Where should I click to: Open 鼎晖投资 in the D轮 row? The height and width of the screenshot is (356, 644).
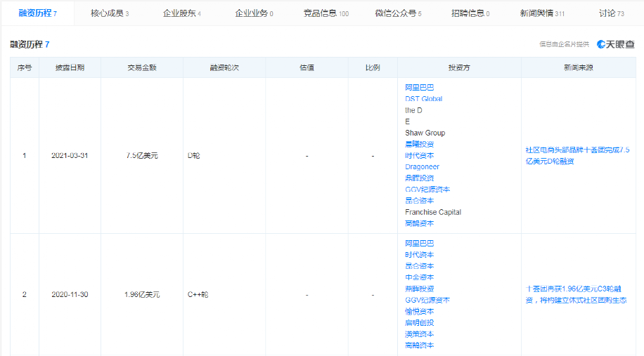coord(419,178)
